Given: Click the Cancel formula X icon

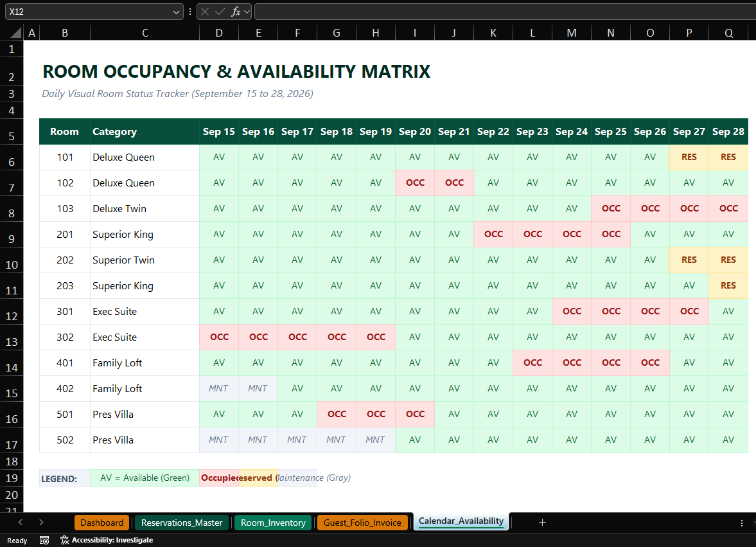Looking at the screenshot, I should (205, 12).
